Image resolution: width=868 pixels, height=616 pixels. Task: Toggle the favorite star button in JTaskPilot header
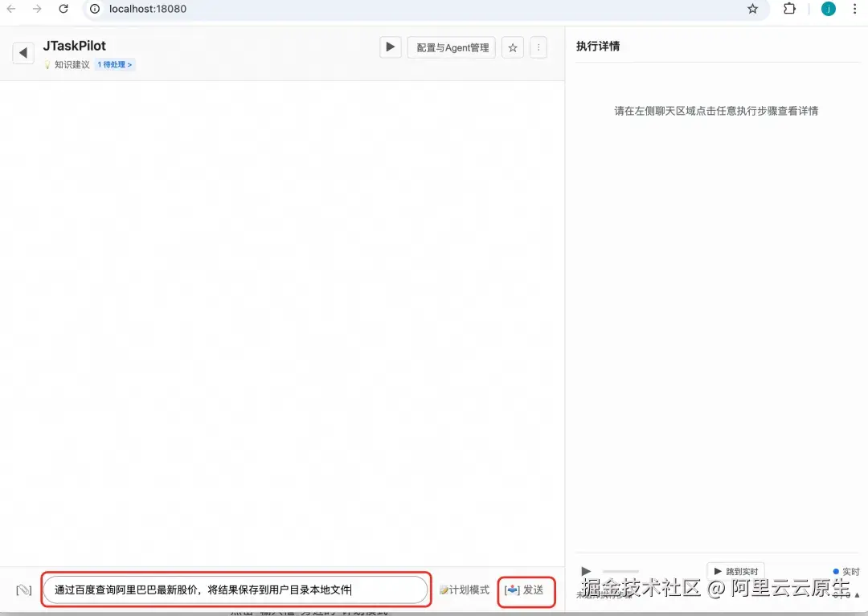click(513, 47)
